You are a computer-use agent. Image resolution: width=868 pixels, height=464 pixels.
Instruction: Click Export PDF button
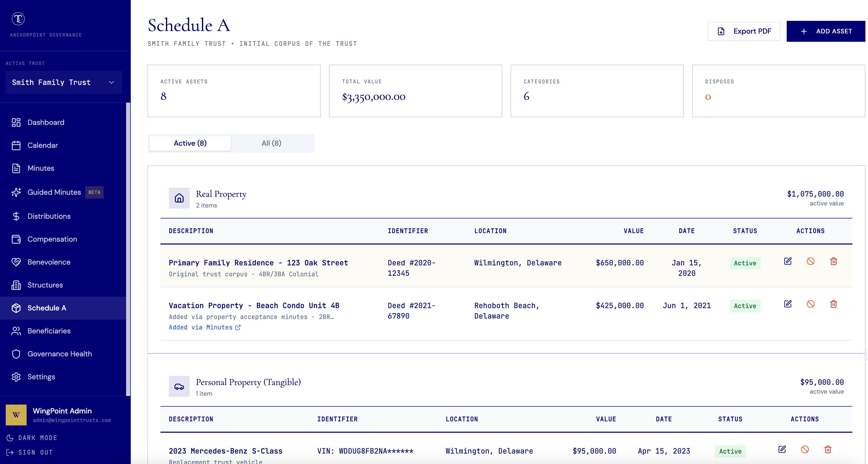[x=744, y=31]
